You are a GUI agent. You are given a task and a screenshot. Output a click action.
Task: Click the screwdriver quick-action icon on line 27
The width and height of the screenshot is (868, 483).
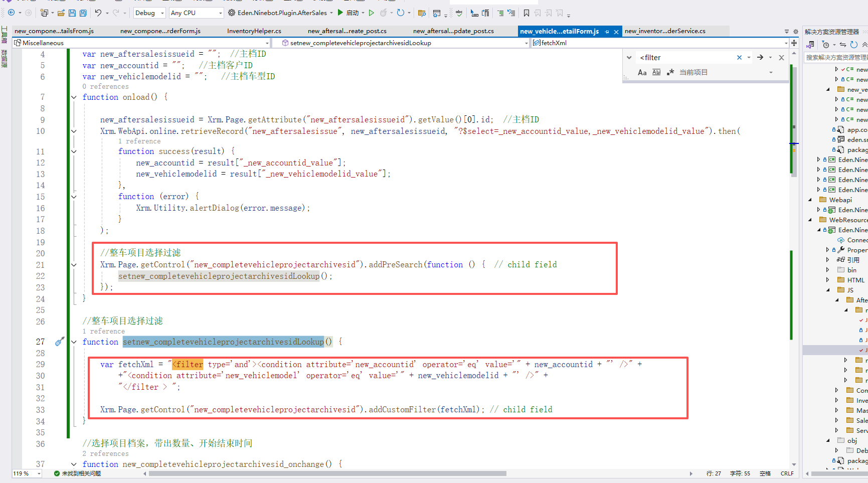click(x=60, y=342)
